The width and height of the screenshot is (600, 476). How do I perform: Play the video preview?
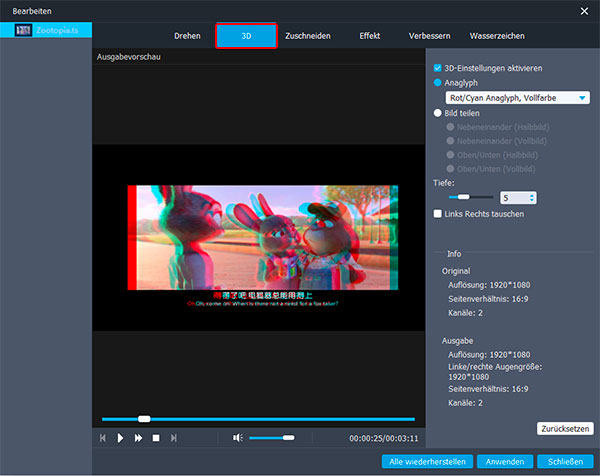click(x=120, y=438)
